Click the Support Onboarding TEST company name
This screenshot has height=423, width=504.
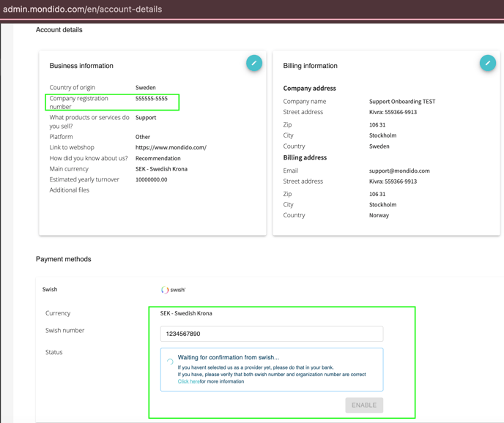click(x=402, y=102)
